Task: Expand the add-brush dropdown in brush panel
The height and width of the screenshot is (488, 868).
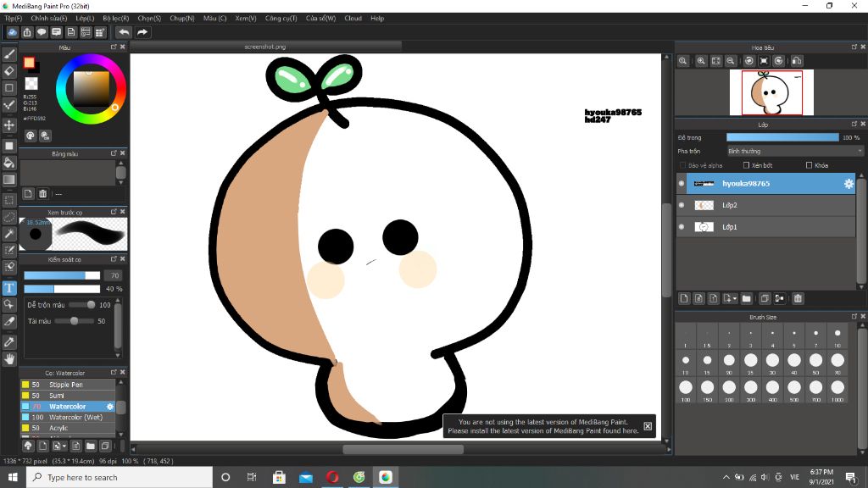Action: click(63, 446)
